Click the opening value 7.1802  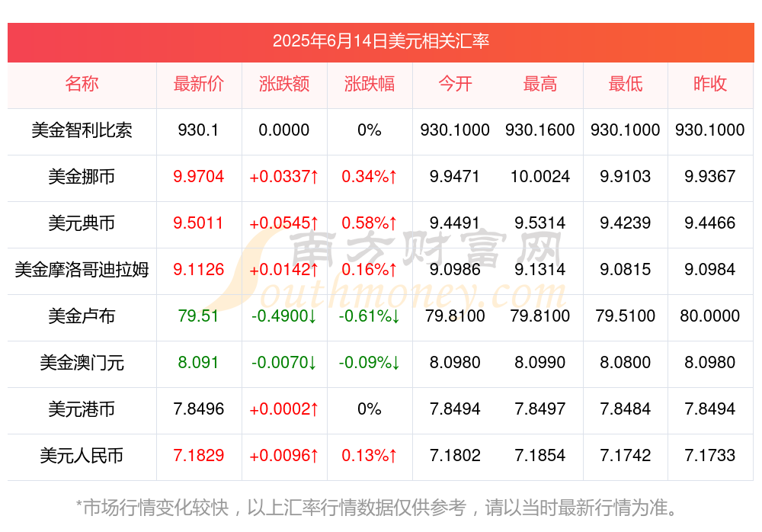point(455,456)
